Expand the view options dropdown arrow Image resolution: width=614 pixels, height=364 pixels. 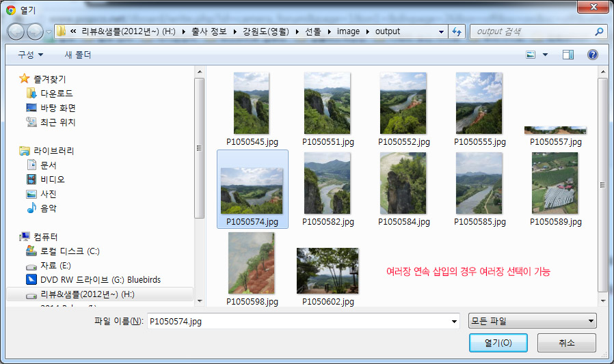pos(545,55)
